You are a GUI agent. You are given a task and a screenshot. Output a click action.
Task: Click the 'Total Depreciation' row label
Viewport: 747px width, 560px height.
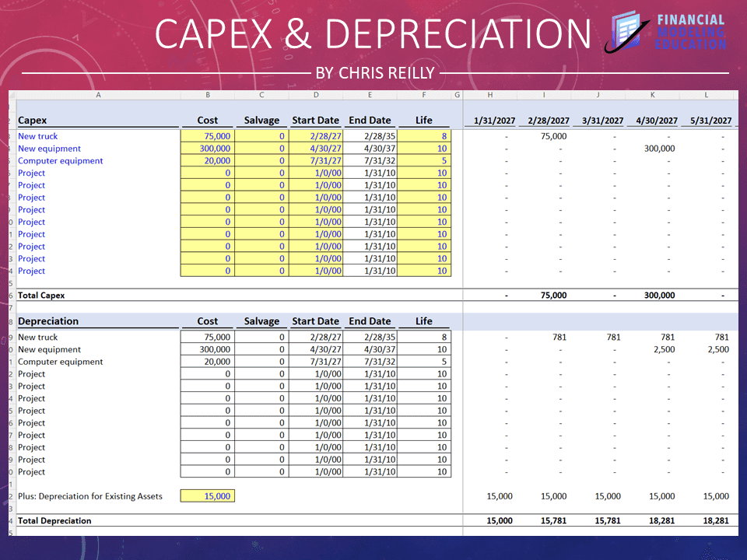[54, 521]
